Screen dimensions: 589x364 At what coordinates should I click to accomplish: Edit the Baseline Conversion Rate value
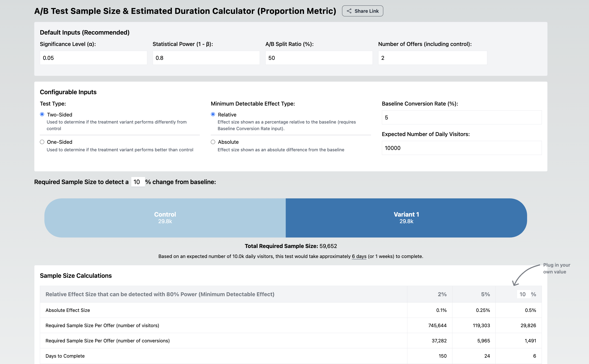pyautogui.click(x=461, y=117)
